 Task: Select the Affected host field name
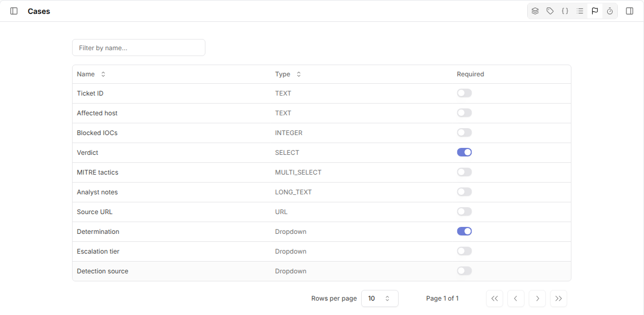click(x=97, y=113)
